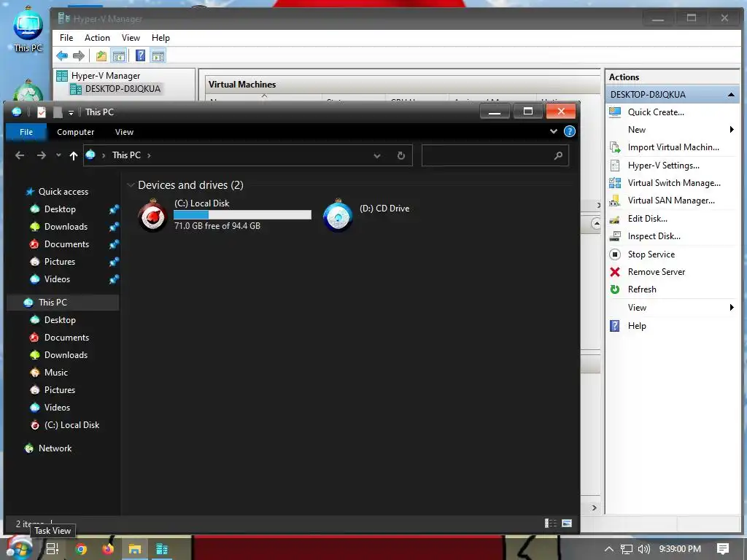Click the up-one-level folder icon in Hyper-V toolbar
Image resolution: width=747 pixels, height=560 pixels.
(101, 55)
